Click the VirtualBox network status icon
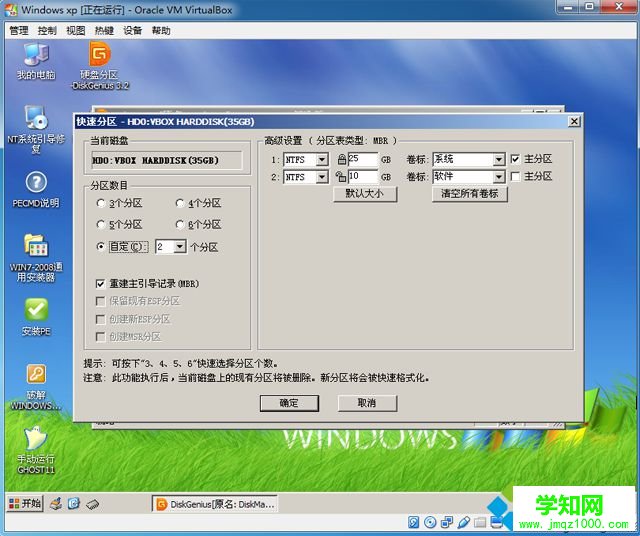 [447, 522]
